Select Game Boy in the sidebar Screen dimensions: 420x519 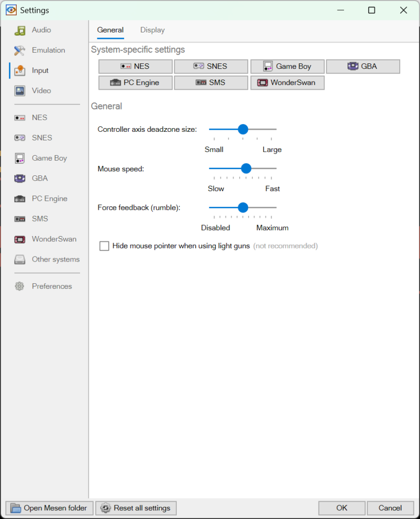49,158
